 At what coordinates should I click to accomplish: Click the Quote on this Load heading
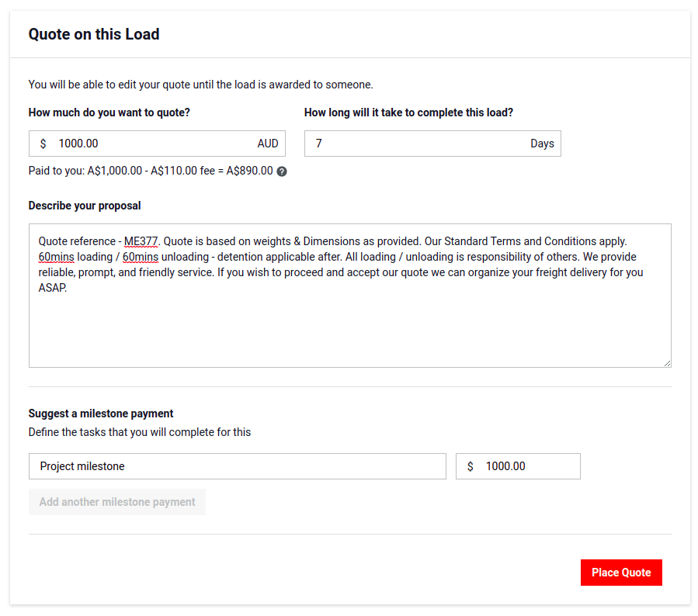pyautogui.click(x=93, y=34)
